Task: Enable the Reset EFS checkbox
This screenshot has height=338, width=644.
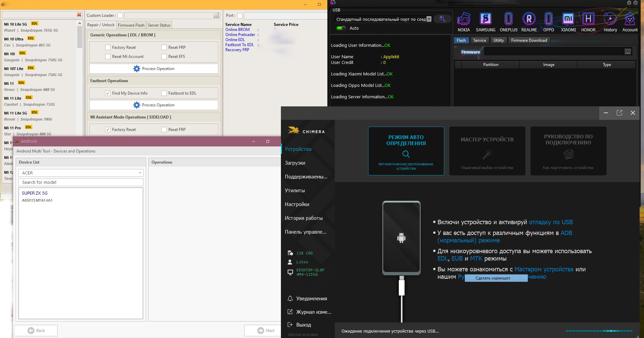Action: point(164,57)
